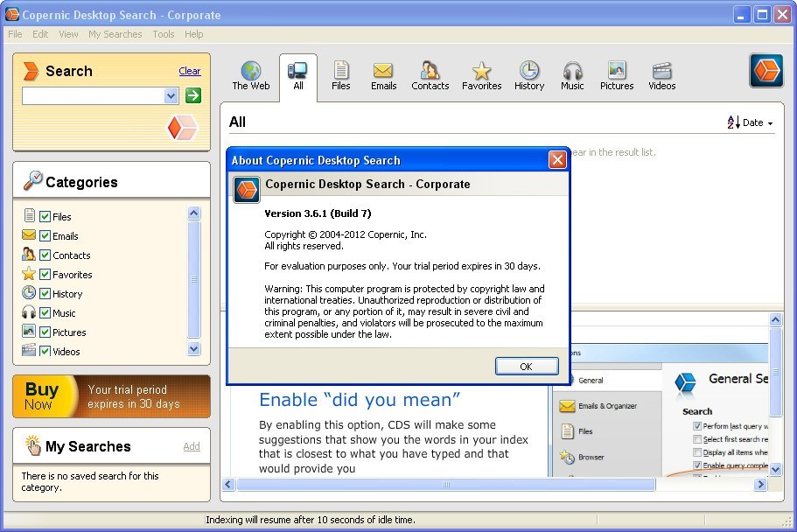Open the Videos search category icon
Screen dimensions: 797x532
tap(661, 75)
